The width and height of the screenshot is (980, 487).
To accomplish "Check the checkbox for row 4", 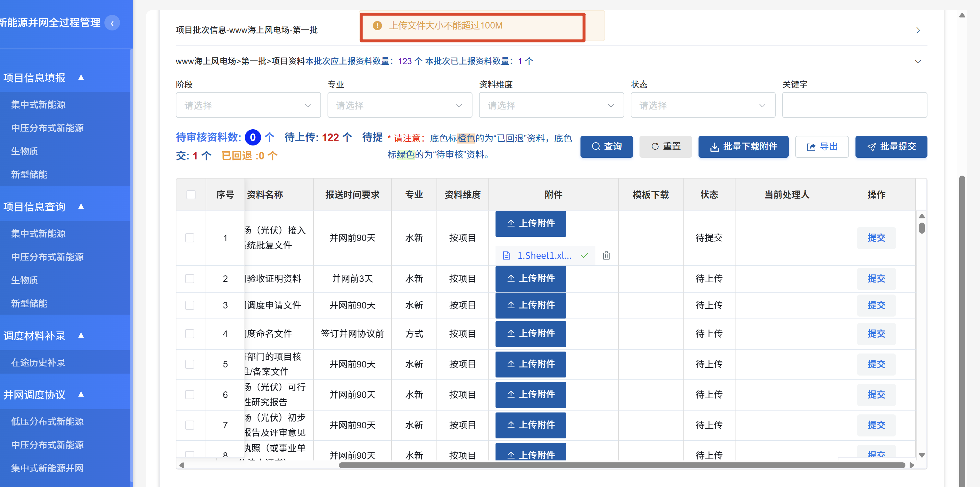I will click(x=189, y=334).
